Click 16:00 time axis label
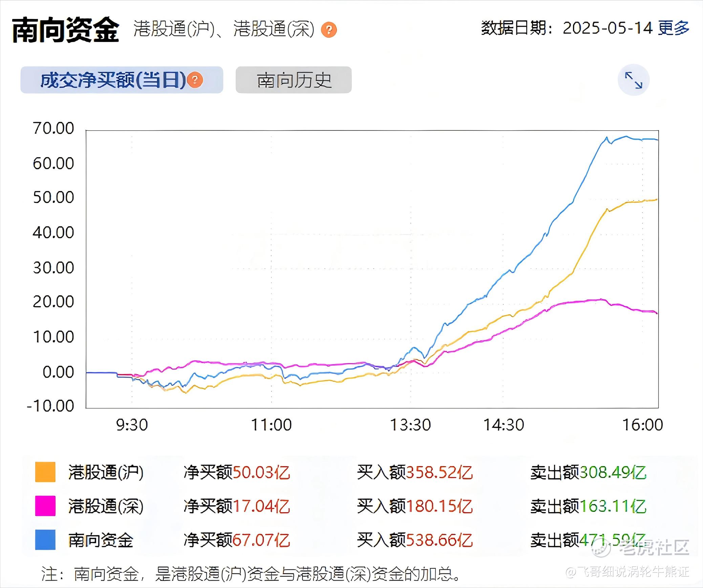 point(643,425)
